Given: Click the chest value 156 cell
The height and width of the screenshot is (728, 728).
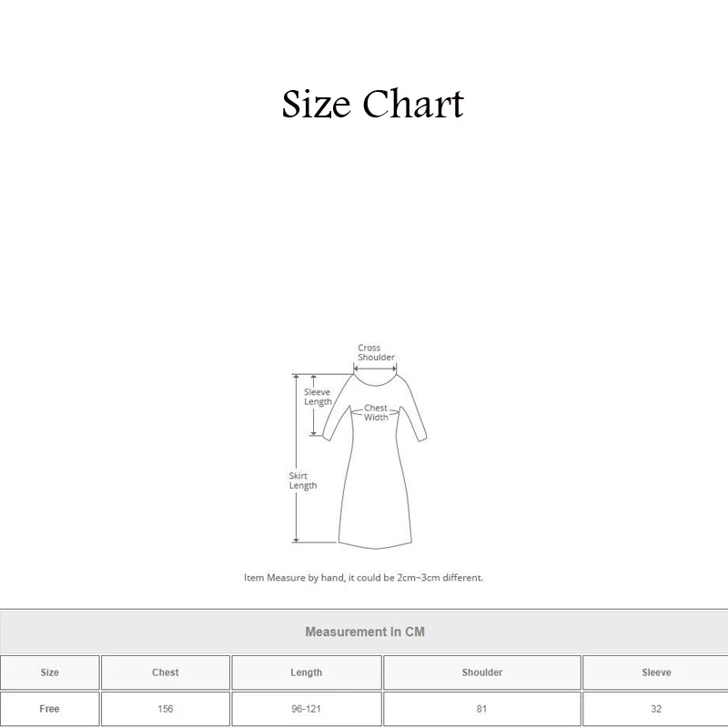Looking at the screenshot, I should tap(166, 709).
